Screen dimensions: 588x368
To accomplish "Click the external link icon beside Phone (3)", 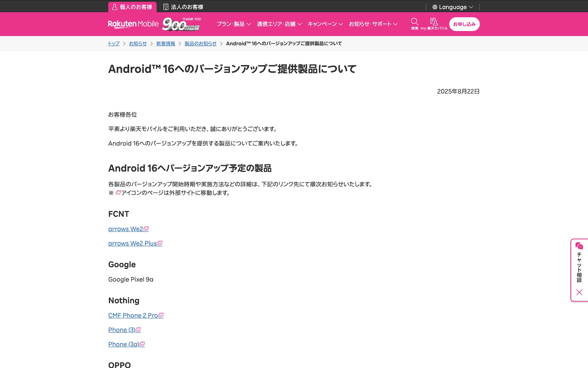I will point(138,330).
